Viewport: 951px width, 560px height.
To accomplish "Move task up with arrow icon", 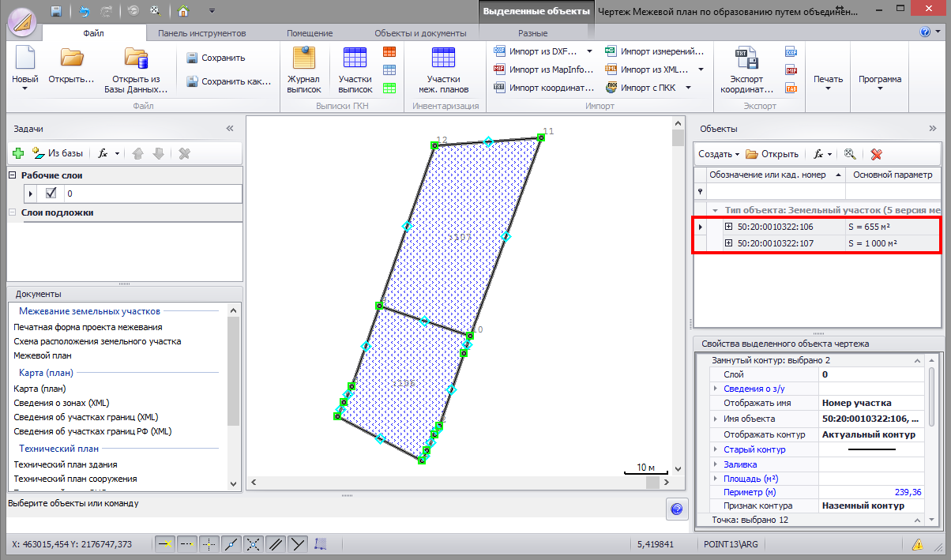I will 138,154.
